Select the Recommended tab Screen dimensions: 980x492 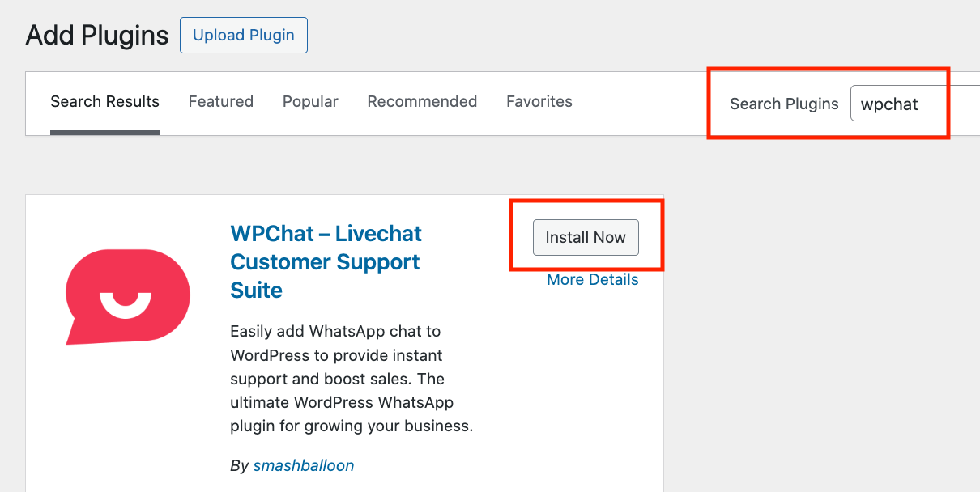coord(422,102)
